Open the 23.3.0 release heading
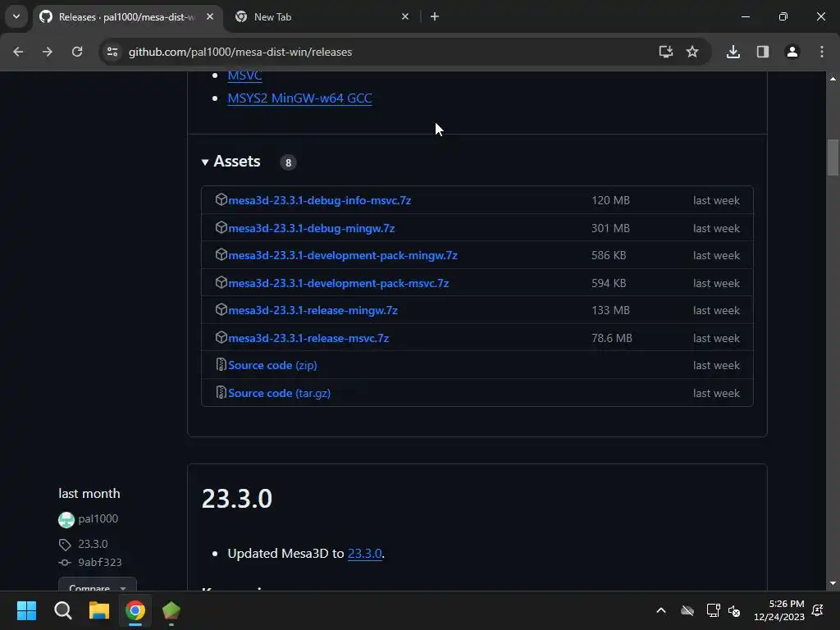This screenshot has height=630, width=840. (237, 499)
